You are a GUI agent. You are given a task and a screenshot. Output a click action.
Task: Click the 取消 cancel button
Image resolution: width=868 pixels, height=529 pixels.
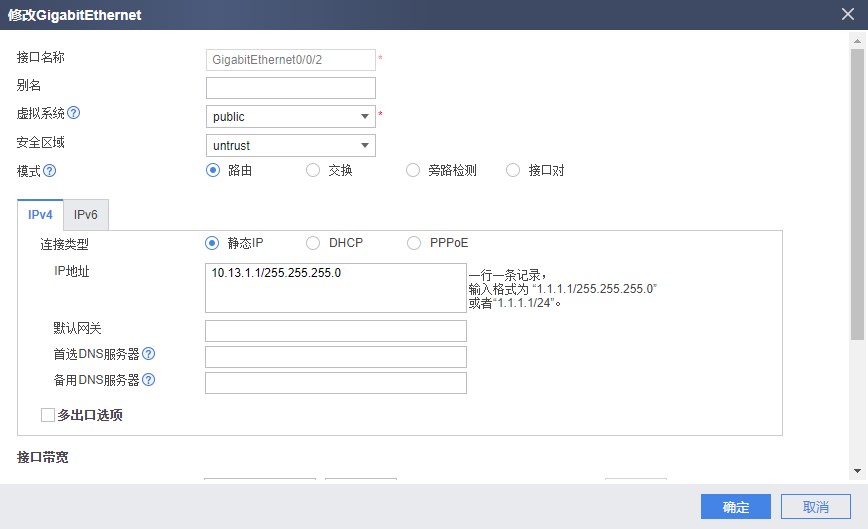pos(815,507)
